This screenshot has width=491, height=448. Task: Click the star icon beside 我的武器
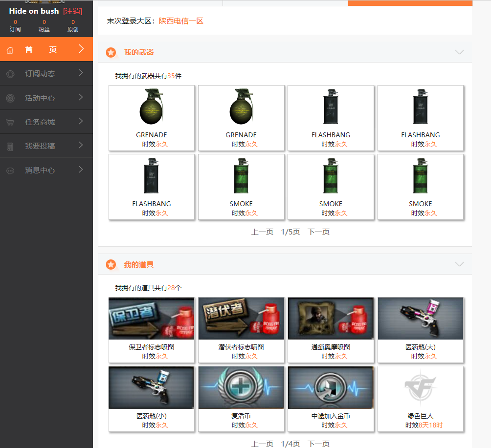click(111, 52)
